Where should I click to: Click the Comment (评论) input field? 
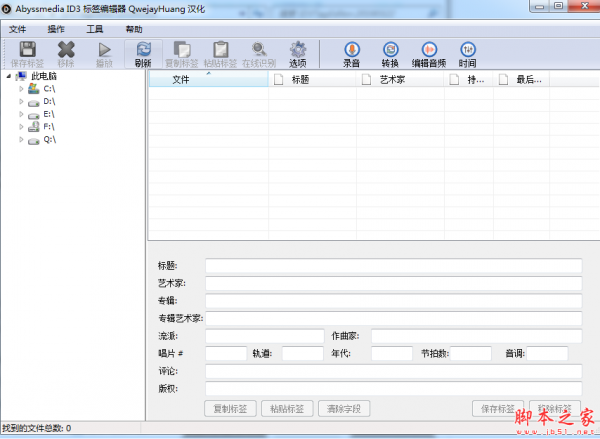(393, 371)
